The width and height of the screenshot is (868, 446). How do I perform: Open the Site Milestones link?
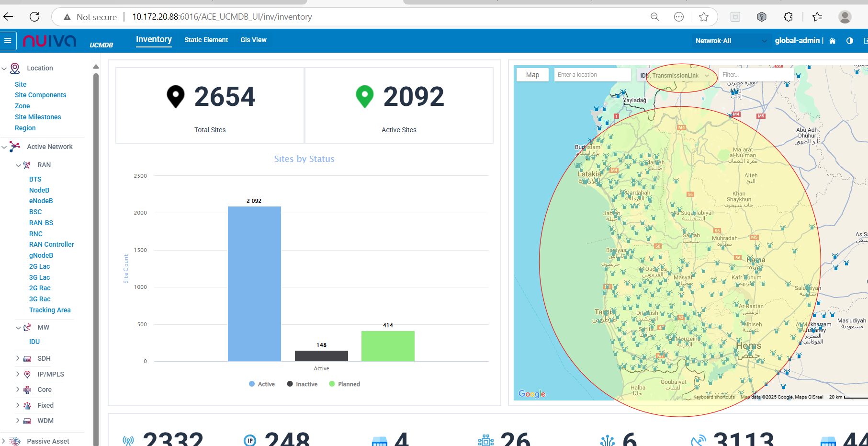pyautogui.click(x=38, y=117)
